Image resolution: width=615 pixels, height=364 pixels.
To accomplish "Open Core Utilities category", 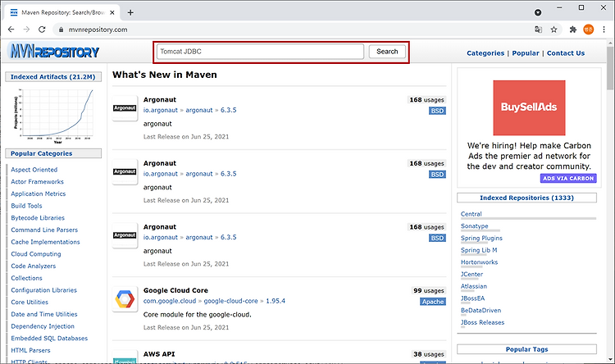I will [30, 302].
